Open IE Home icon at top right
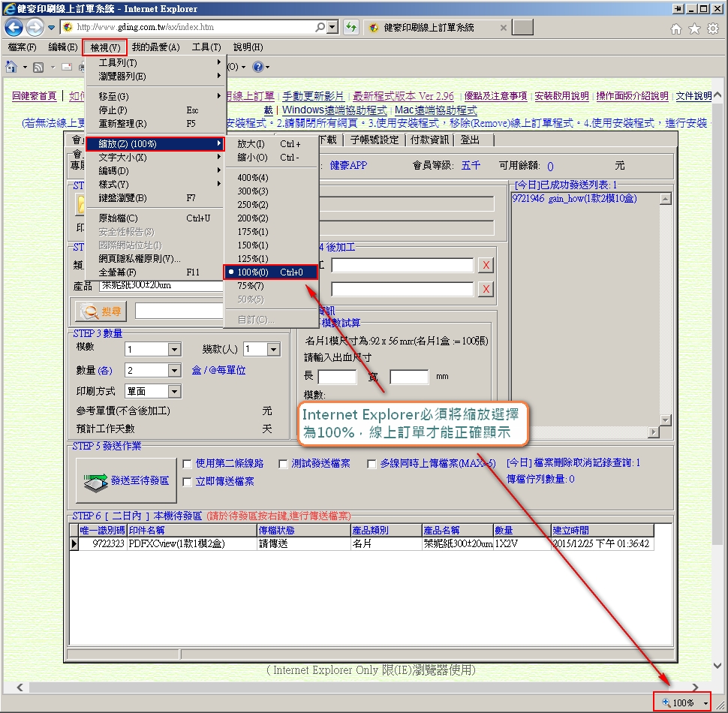 (x=676, y=29)
